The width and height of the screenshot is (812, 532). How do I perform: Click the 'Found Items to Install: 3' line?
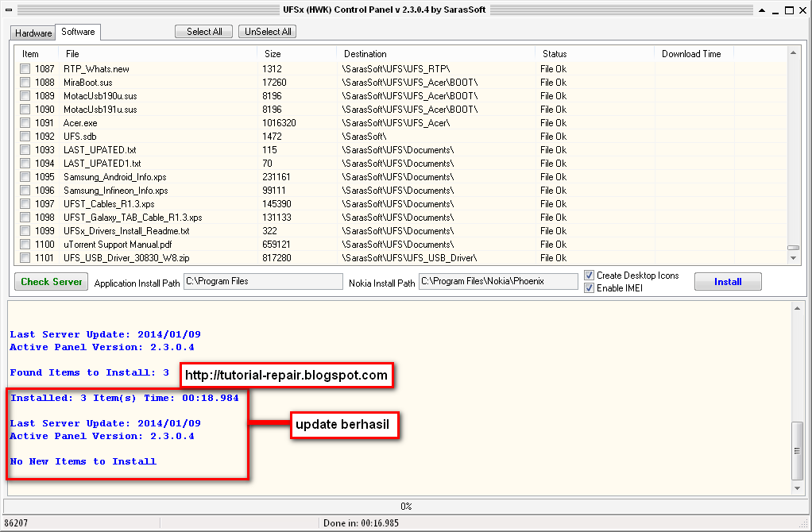pyautogui.click(x=90, y=372)
